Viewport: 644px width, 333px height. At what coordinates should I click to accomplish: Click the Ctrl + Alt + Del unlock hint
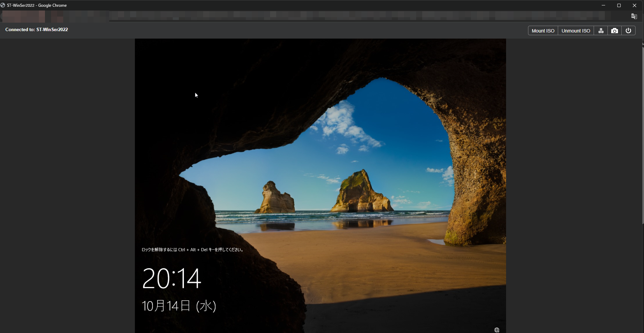pos(193,250)
